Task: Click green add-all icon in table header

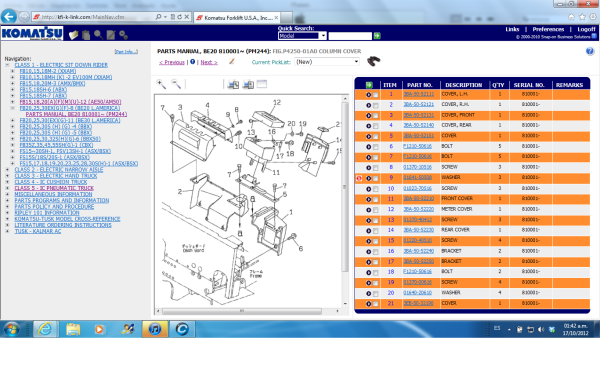Action: pyautogui.click(x=369, y=85)
